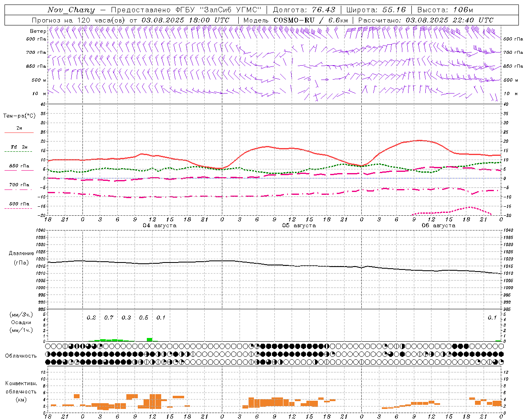Click the precipitation value 0.2
Viewport: 525px width, 420px height.
click(x=91, y=317)
